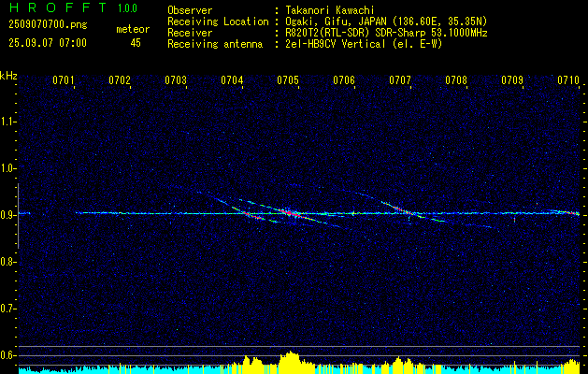The width and height of the screenshot is (588, 374).
Task: Click the 0.7 kHz axis label
Action: point(7,309)
